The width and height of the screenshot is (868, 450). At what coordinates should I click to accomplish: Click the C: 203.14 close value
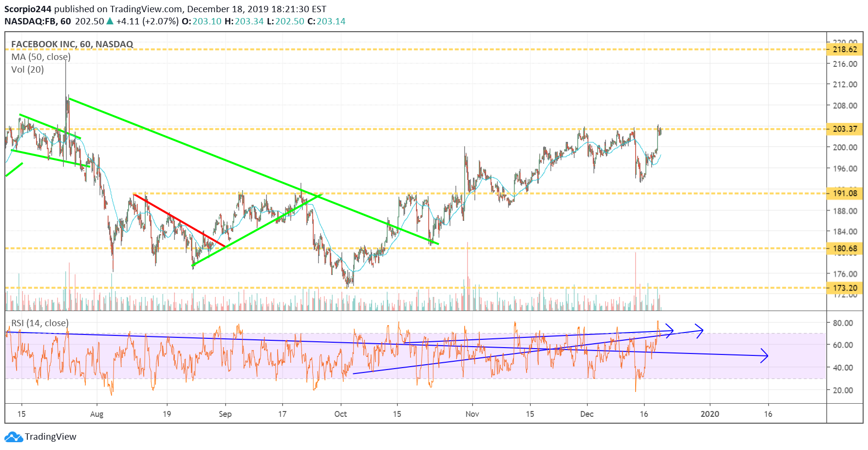pyautogui.click(x=326, y=21)
